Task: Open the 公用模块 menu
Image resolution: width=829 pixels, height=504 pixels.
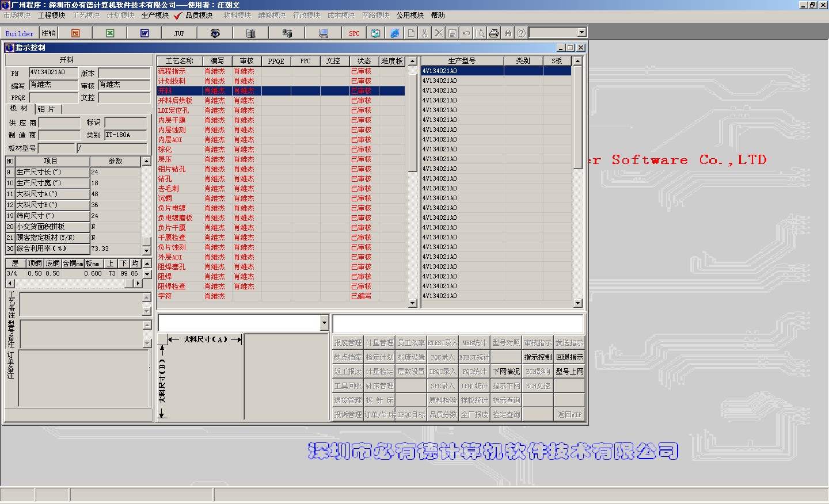Action: [410, 16]
